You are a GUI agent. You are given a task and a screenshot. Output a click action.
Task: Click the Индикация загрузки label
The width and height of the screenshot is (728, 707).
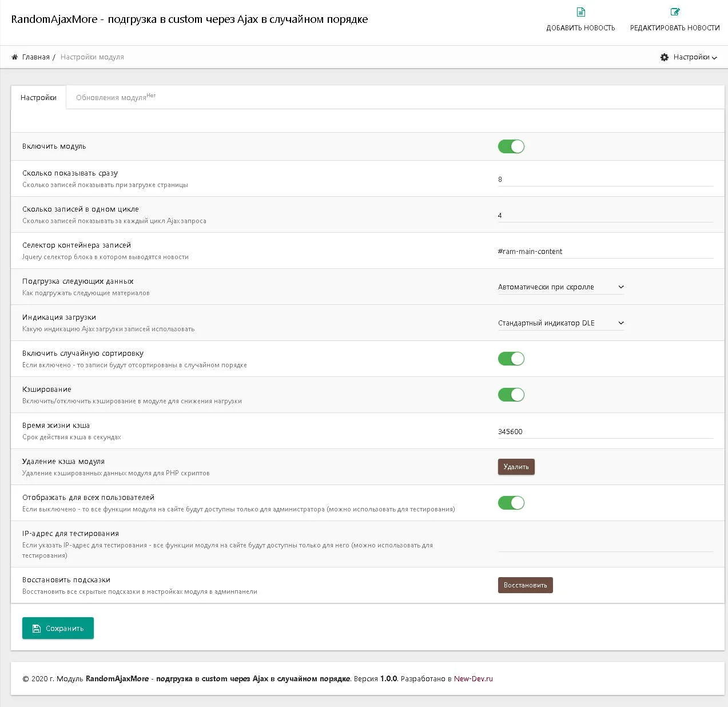tap(59, 317)
